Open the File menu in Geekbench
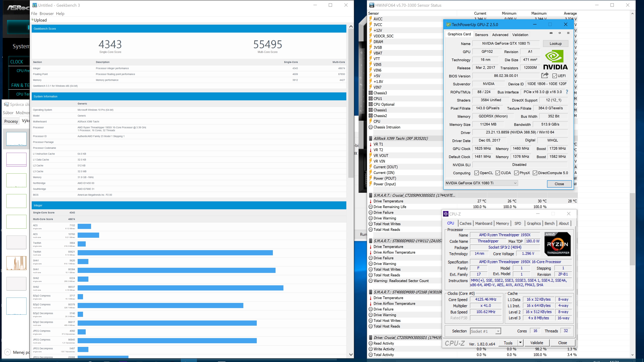Viewport: 644px width, 362px height. coord(34,13)
